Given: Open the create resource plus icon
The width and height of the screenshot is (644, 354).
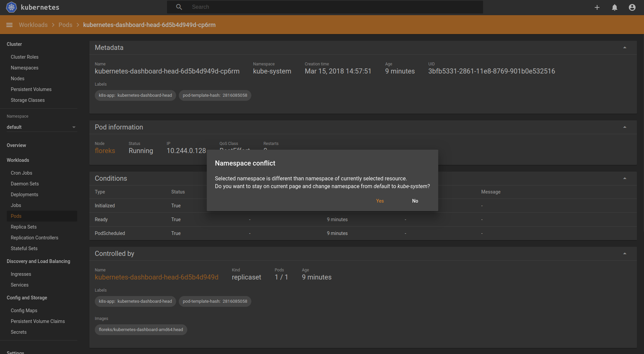Looking at the screenshot, I should coord(597,7).
